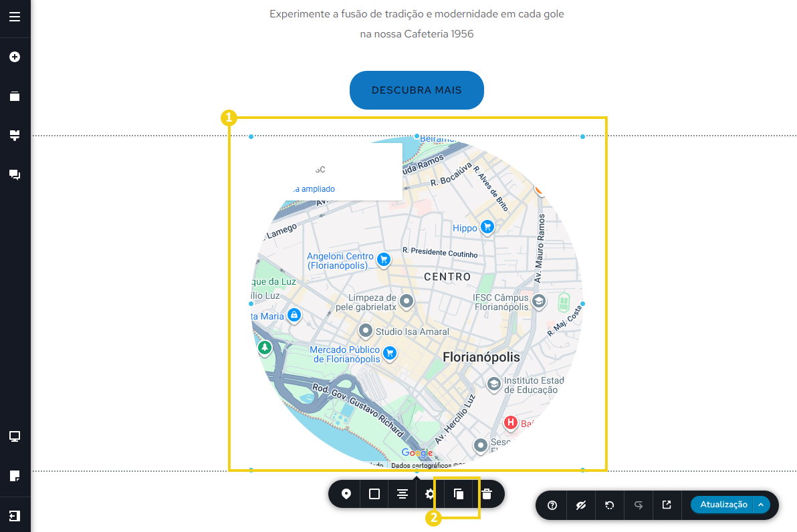This screenshot has width=797, height=532.
Task: Click Mercado Público de Florianópolis marker
Action: coord(390,353)
